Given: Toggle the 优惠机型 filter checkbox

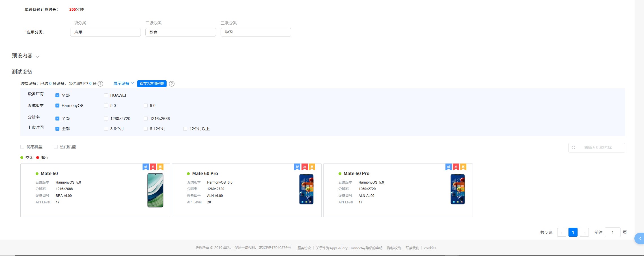Looking at the screenshot, I should [22, 147].
